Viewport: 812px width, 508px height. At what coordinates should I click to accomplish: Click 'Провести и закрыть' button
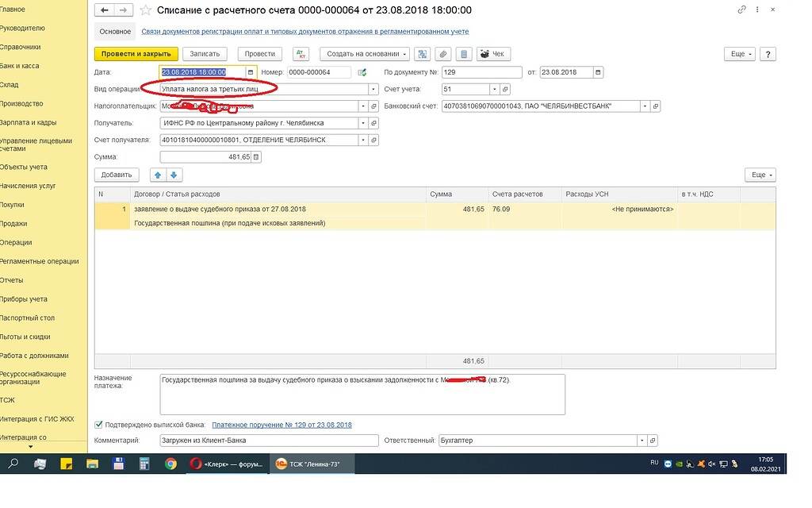click(x=136, y=54)
